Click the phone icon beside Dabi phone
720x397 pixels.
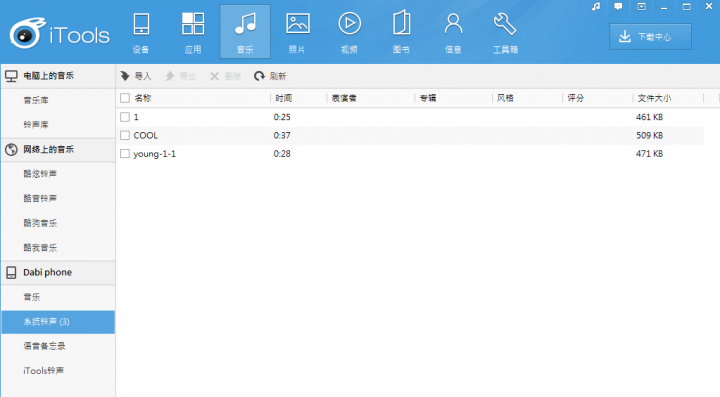(11, 273)
